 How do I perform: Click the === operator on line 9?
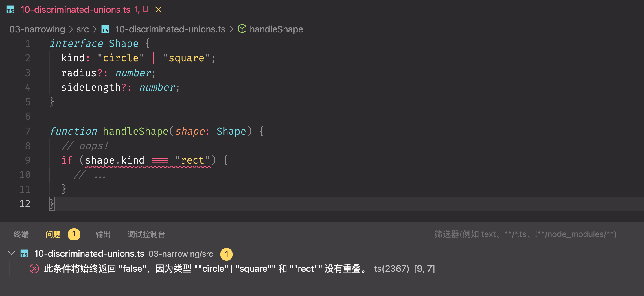point(160,160)
